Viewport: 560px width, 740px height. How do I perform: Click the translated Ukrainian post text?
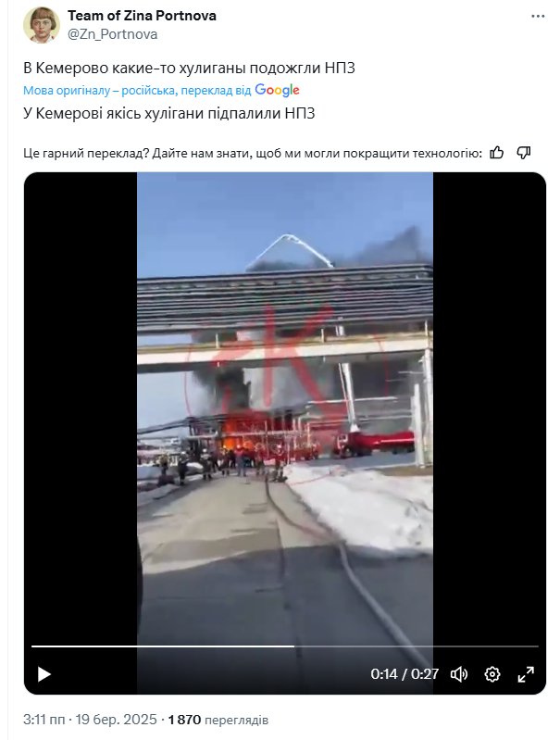pyautogui.click(x=168, y=113)
